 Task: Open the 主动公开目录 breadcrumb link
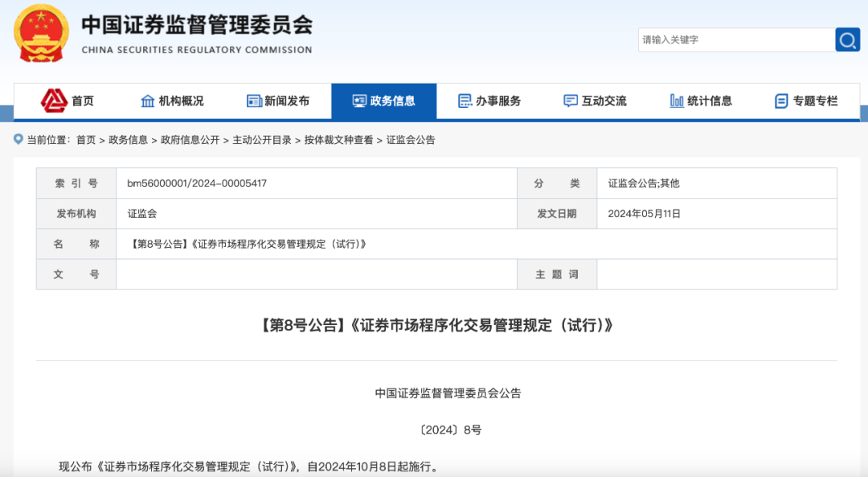[262, 140]
